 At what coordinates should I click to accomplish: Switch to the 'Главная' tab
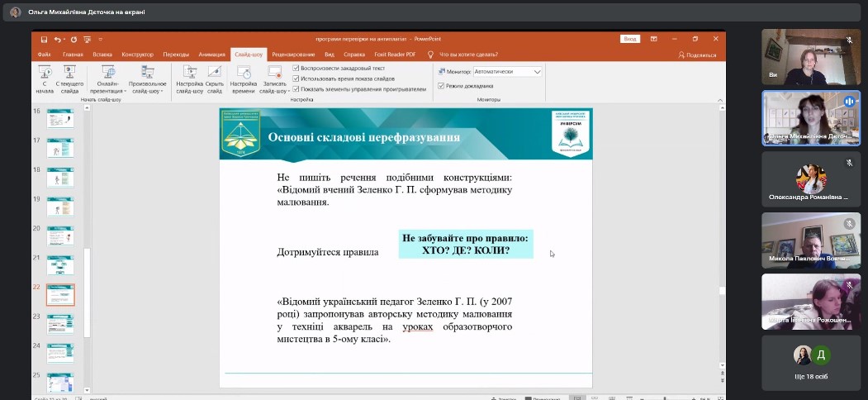pos(73,55)
